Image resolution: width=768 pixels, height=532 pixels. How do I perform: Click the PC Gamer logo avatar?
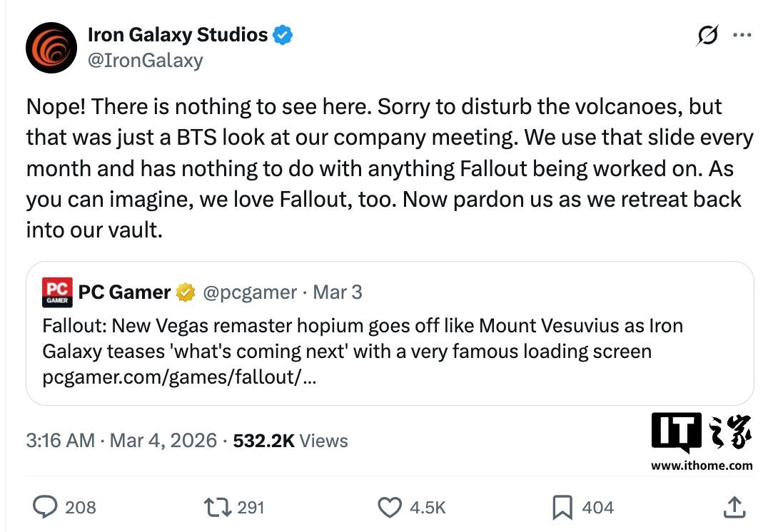pyautogui.click(x=57, y=292)
